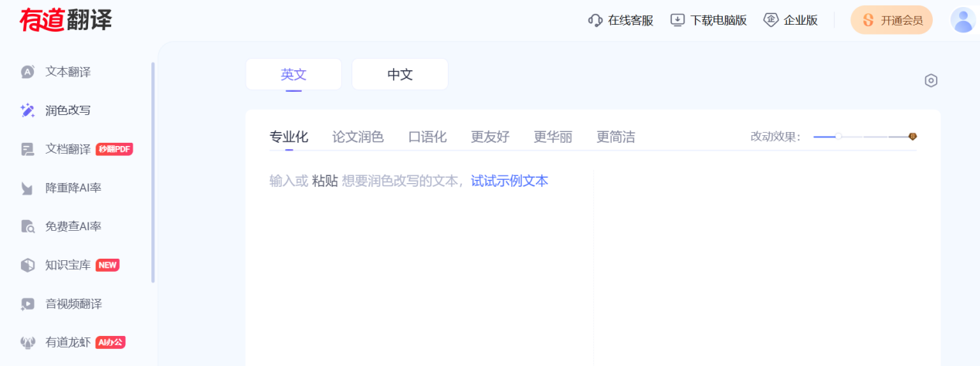Click the NEW badge by 知识宝库

click(x=107, y=265)
